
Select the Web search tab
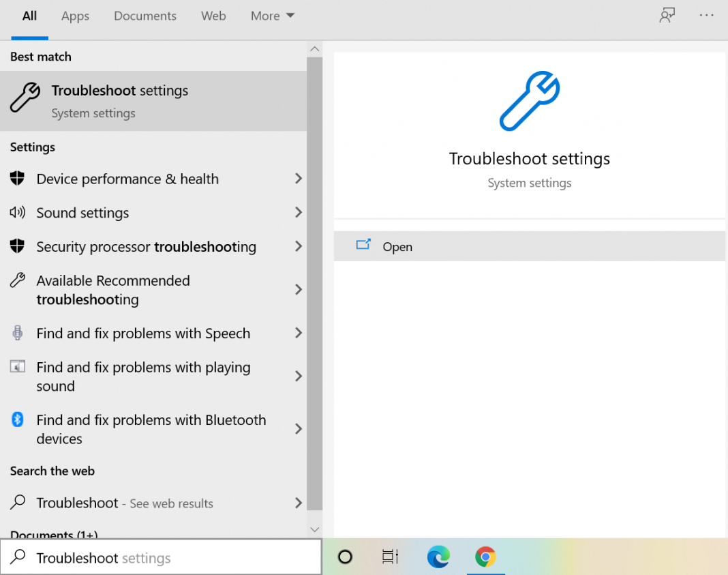pos(213,15)
